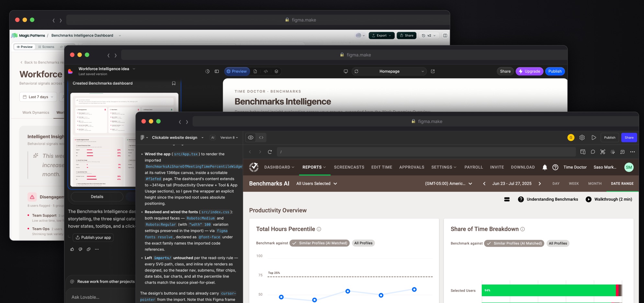
Task: Expand Clickable website design project dropdown
Action: 178,138
